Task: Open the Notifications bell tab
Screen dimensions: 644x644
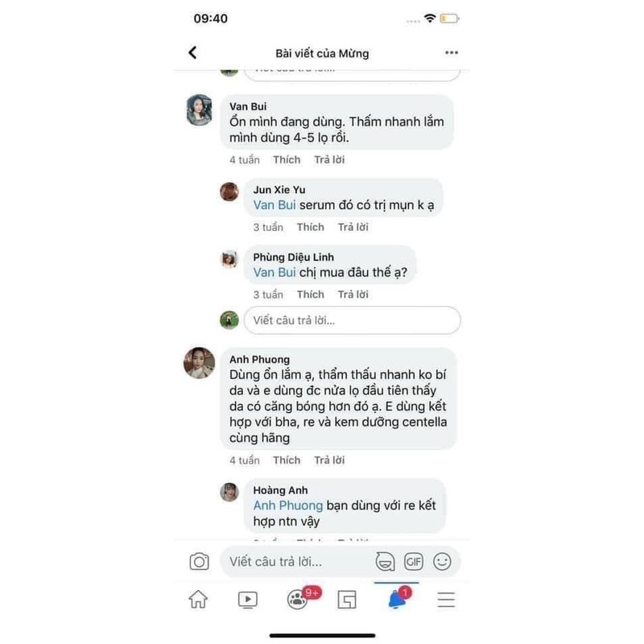Action: click(396, 599)
